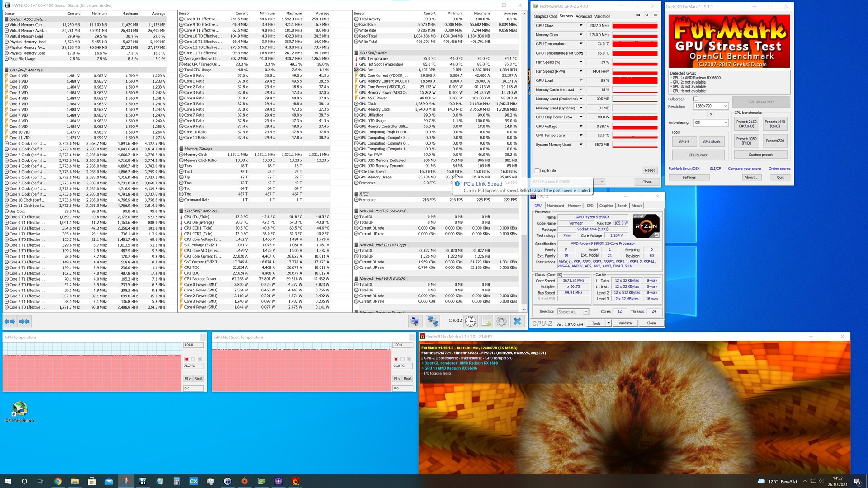Click the CPU burner button
The height and width of the screenshot is (488, 868).
[698, 155]
